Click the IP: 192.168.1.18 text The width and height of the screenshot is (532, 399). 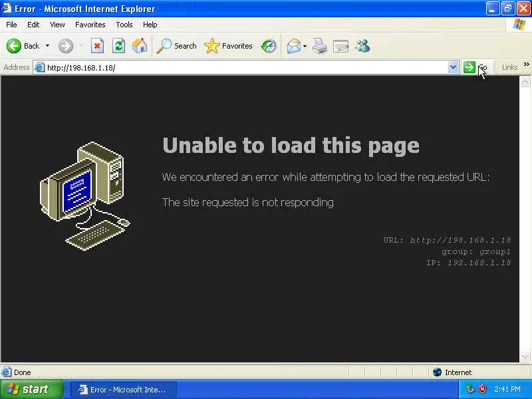tap(468, 263)
